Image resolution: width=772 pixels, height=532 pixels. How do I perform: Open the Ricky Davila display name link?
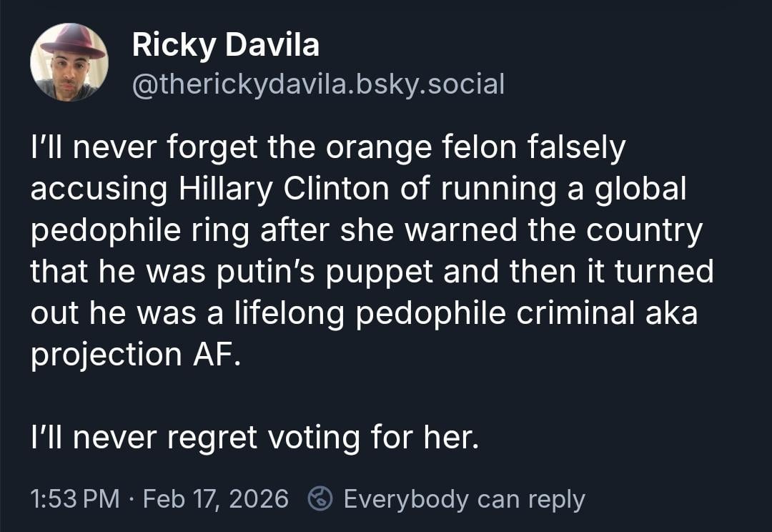[x=225, y=46]
